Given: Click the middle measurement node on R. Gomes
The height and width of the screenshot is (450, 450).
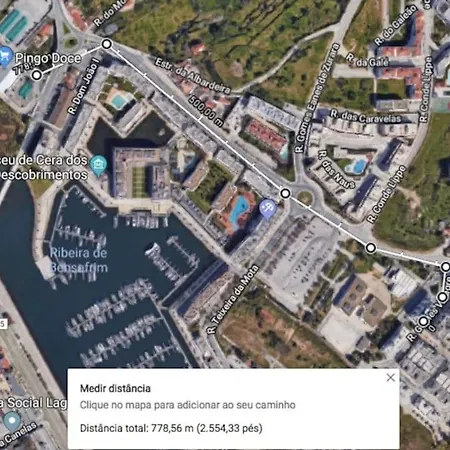Looking at the screenshot, I should click(x=442, y=296).
